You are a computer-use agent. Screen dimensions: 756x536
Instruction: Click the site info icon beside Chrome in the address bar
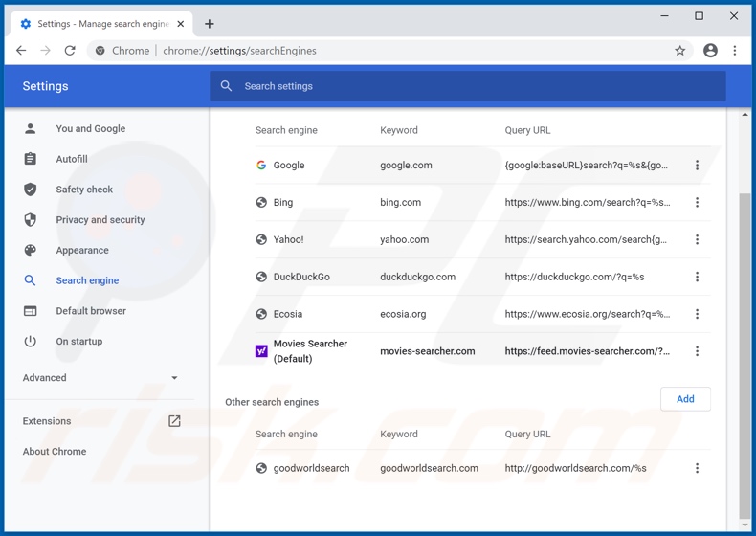coord(100,51)
